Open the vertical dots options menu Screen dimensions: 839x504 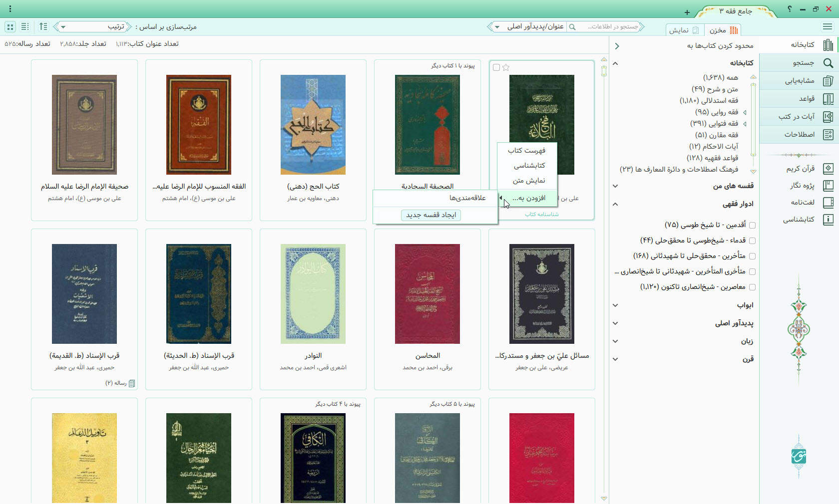10,9
